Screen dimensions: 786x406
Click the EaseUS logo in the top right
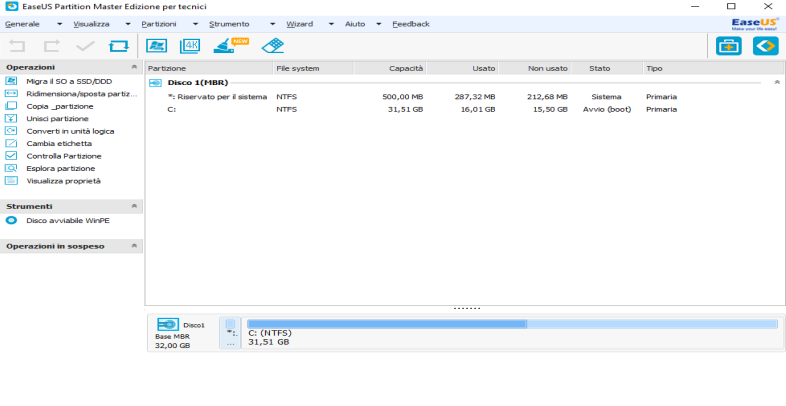coord(754,24)
